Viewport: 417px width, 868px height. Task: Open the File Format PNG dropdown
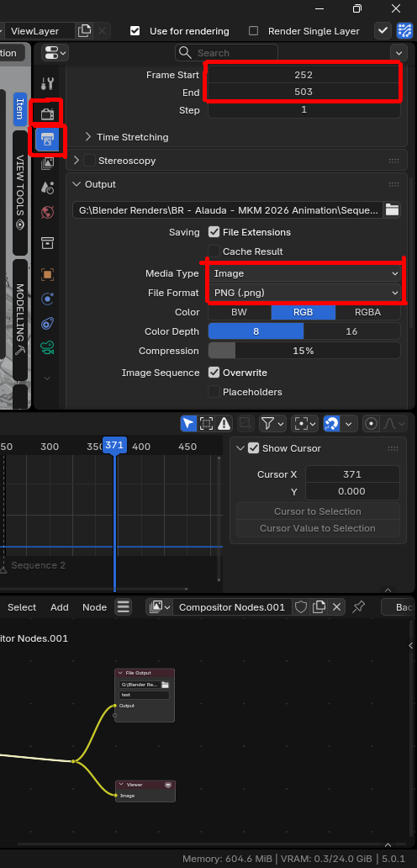(x=304, y=293)
